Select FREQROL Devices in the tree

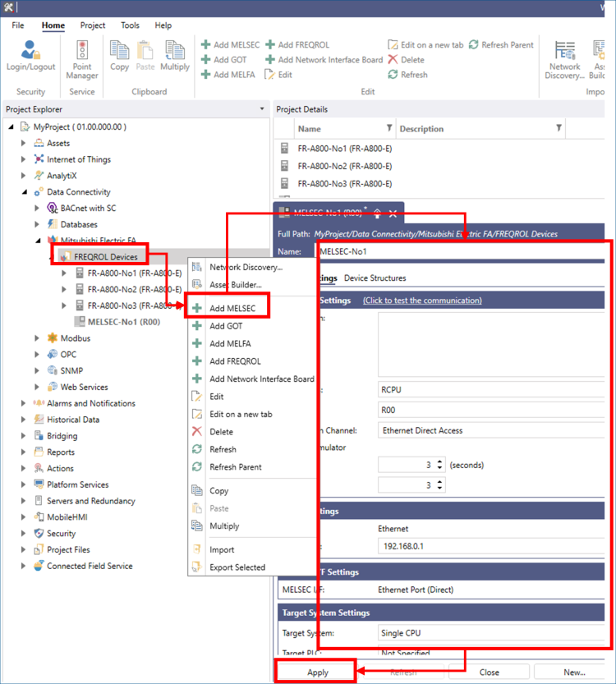click(x=106, y=257)
